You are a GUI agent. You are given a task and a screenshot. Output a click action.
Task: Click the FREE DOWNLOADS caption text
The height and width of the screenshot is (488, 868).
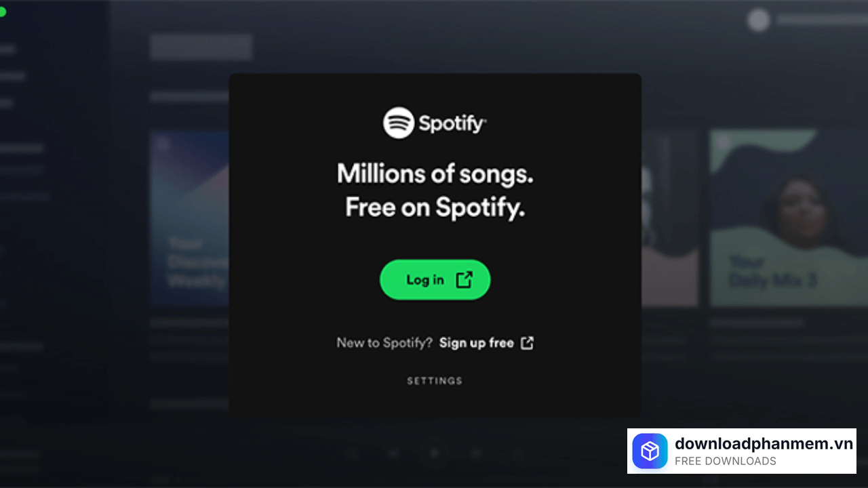click(x=726, y=461)
